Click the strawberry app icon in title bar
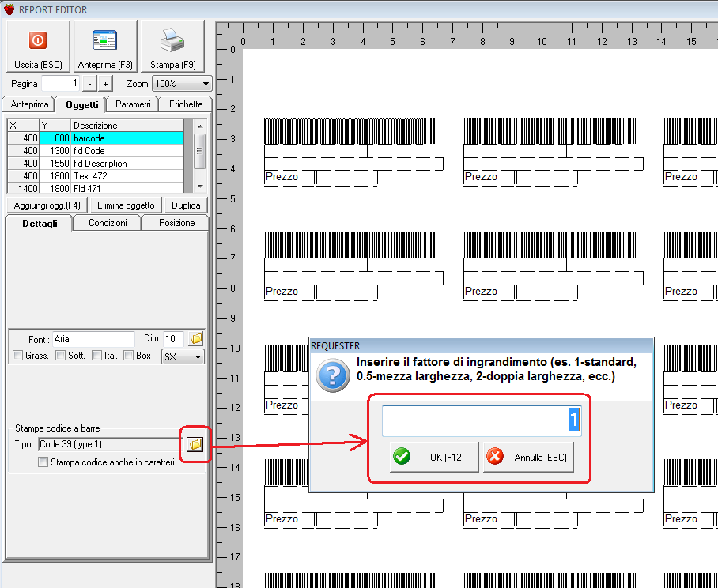 tap(9, 9)
